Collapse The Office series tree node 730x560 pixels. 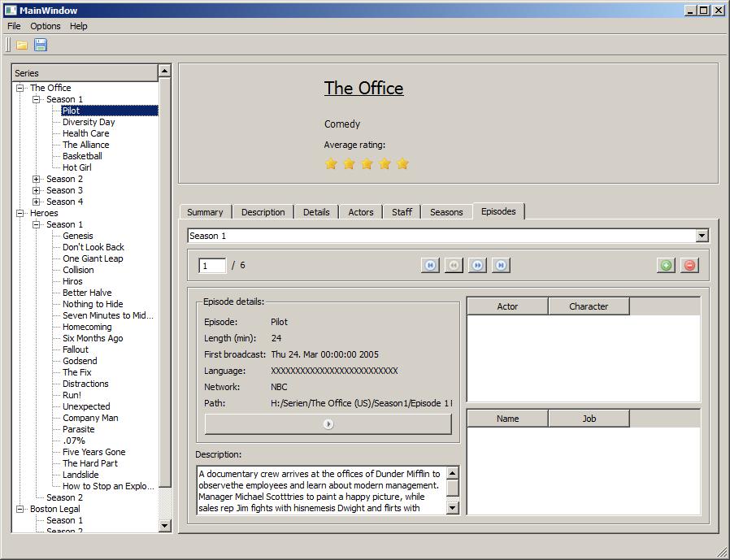click(20, 88)
